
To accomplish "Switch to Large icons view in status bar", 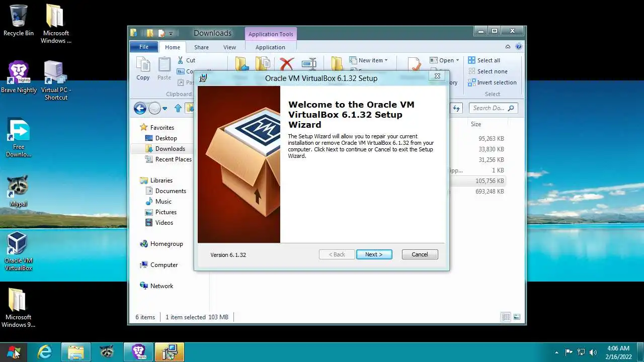I will point(516,317).
